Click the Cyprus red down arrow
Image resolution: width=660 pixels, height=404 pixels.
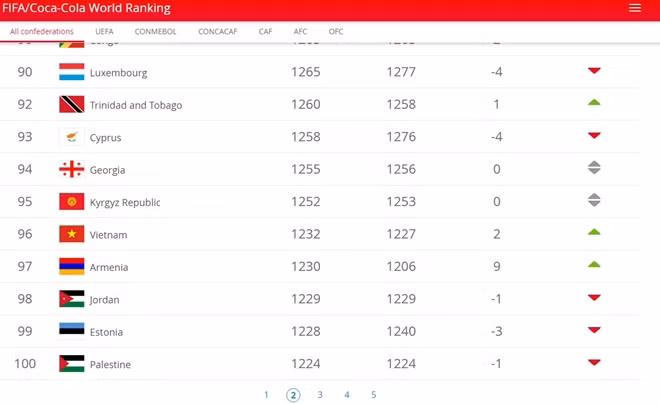click(x=594, y=136)
